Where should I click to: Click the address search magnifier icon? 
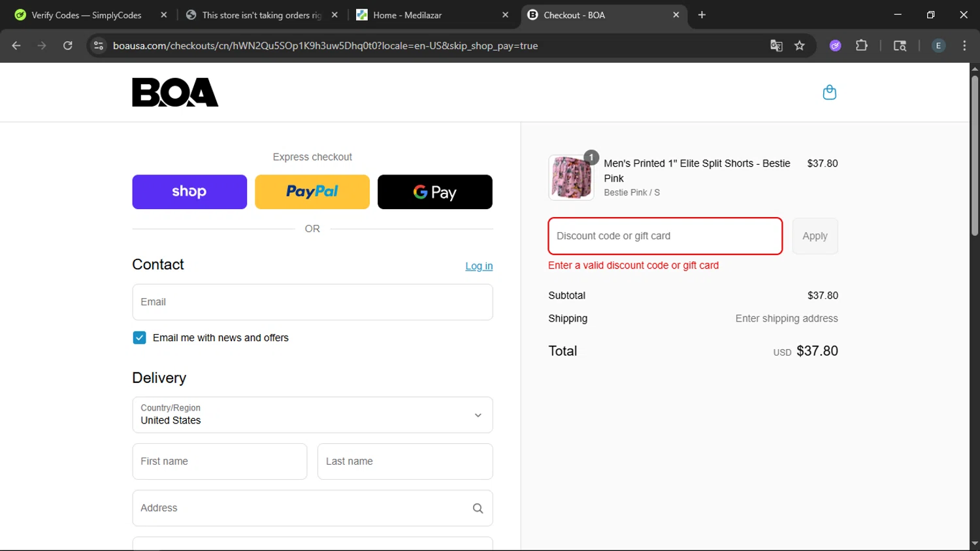coord(478,509)
